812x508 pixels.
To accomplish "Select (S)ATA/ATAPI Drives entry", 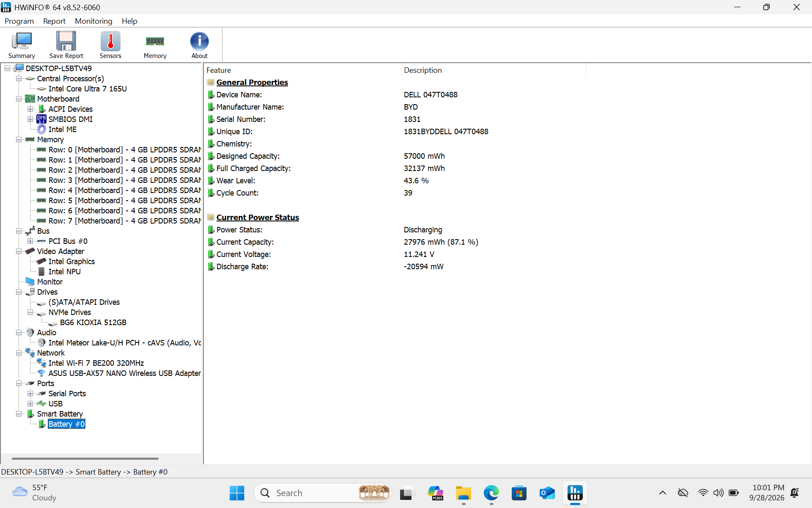I will click(84, 302).
